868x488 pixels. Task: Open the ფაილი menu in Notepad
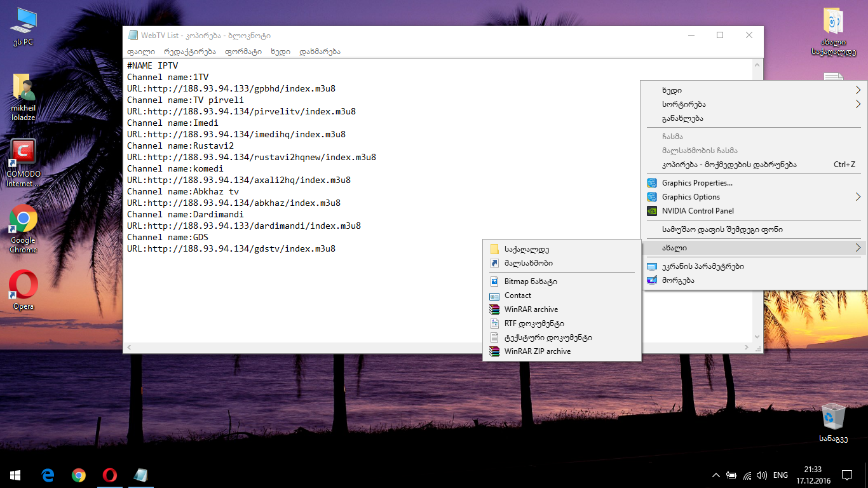click(x=141, y=51)
